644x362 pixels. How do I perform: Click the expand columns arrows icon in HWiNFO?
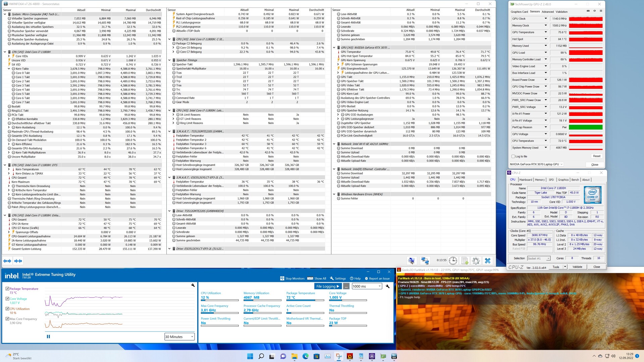[x=7, y=261]
